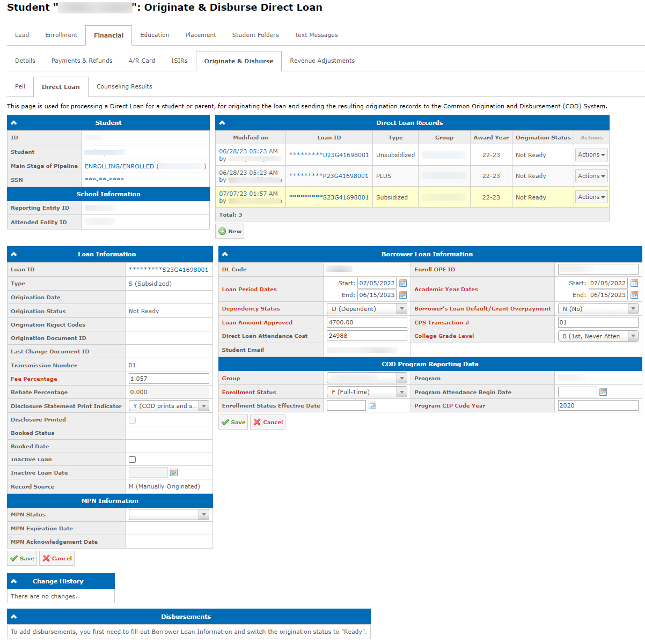Click the Enroll OPE ID field
The width and height of the screenshot is (645, 644).
pos(598,269)
